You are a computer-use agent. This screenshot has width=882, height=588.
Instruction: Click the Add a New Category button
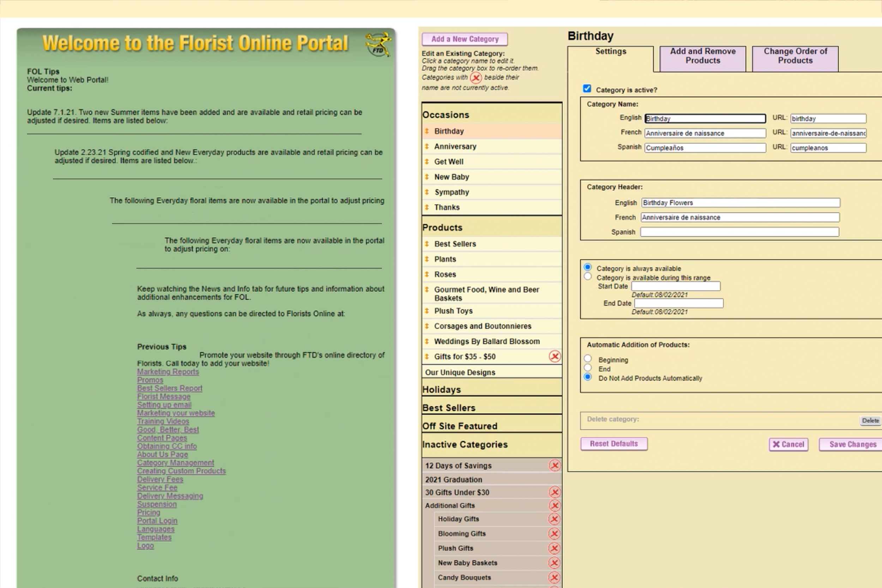[465, 39]
